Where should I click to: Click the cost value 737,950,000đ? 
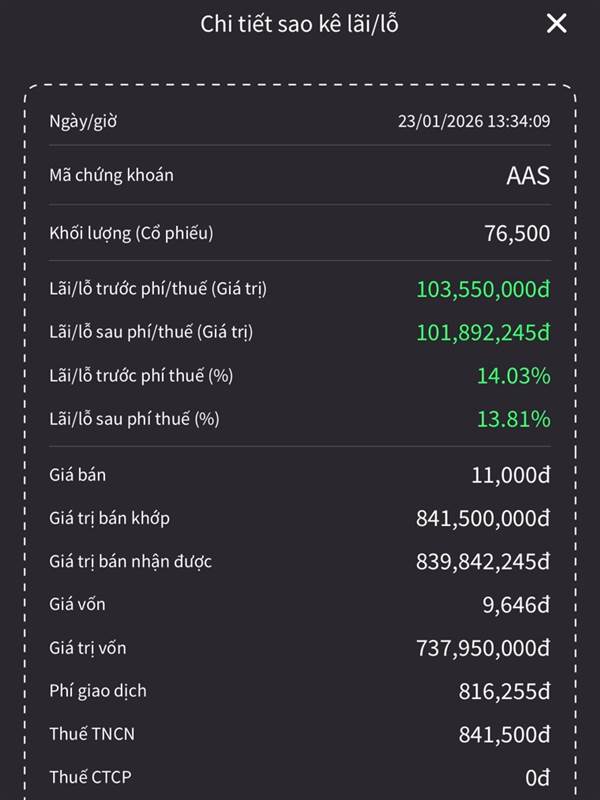[483, 648]
